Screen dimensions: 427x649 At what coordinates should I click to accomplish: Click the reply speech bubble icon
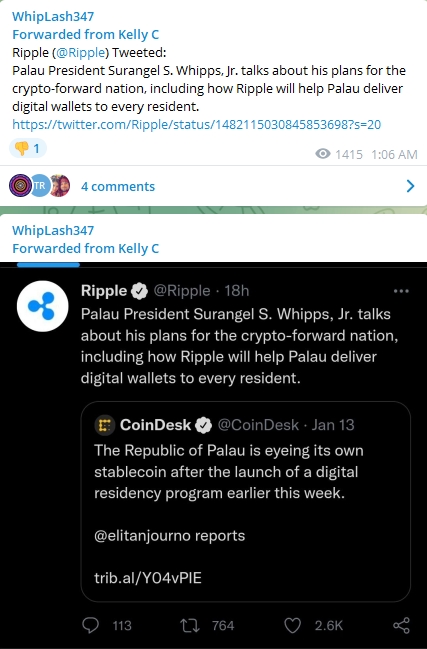coord(91,625)
